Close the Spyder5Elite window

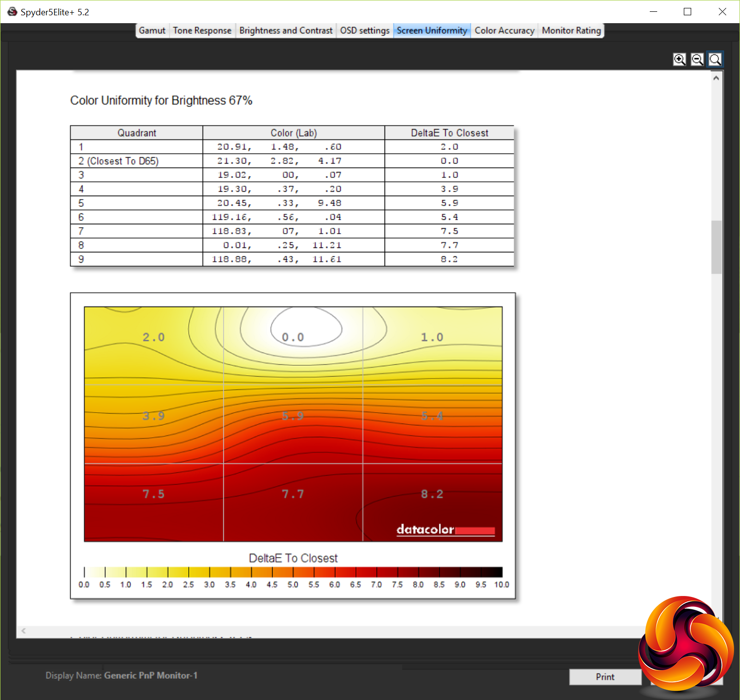(722, 12)
